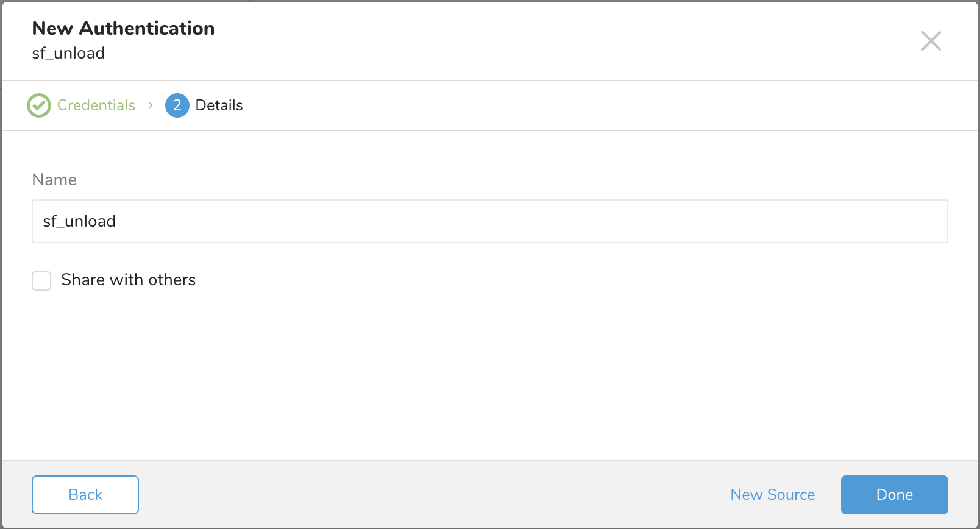Click the step 2 number circle

[177, 105]
